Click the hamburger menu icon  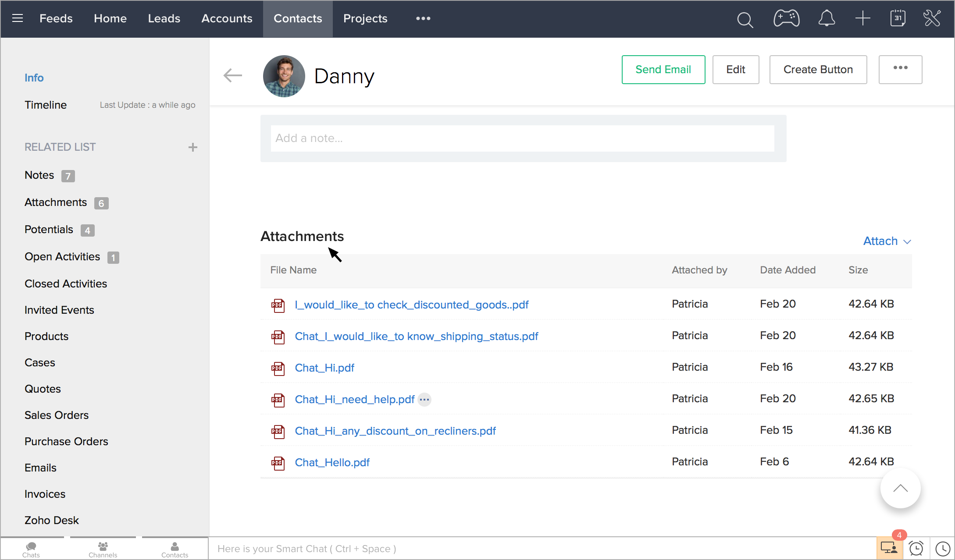tap(18, 18)
